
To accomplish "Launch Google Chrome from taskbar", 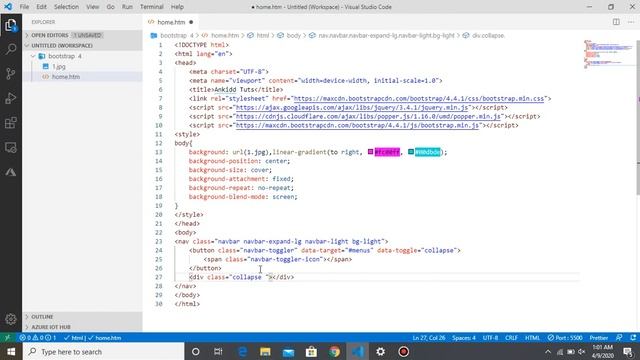I will point(334,351).
